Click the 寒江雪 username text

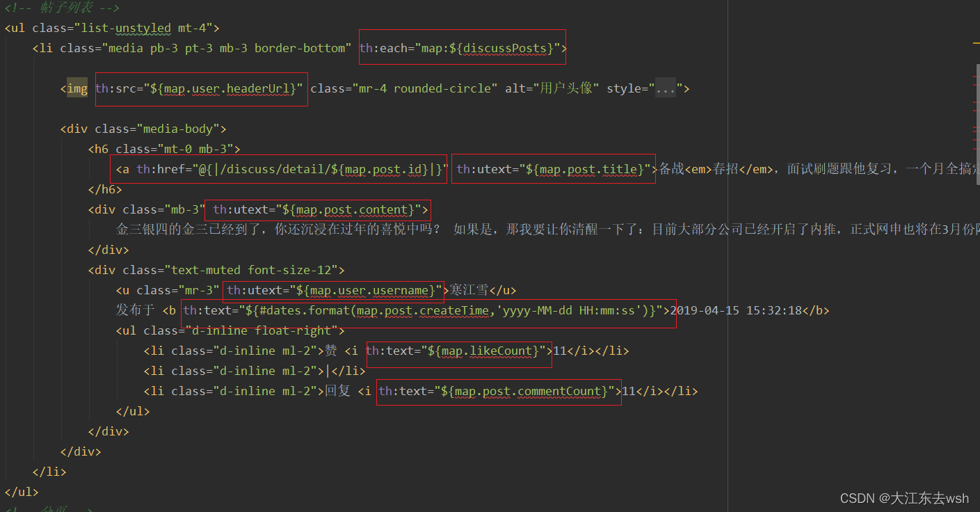point(469,291)
